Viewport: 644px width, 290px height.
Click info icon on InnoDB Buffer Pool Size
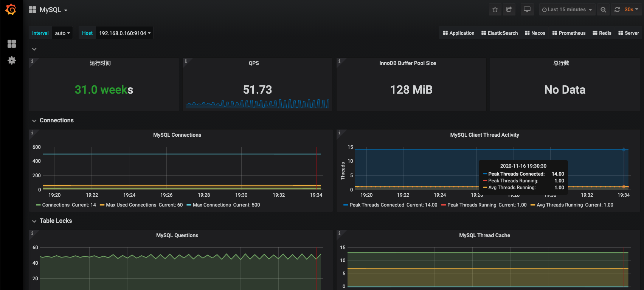[340, 61]
